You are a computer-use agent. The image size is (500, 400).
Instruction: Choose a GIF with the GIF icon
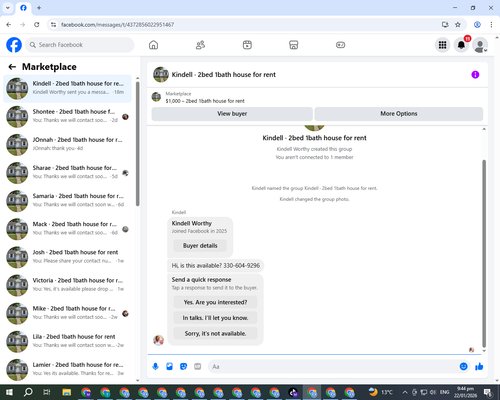tap(198, 367)
